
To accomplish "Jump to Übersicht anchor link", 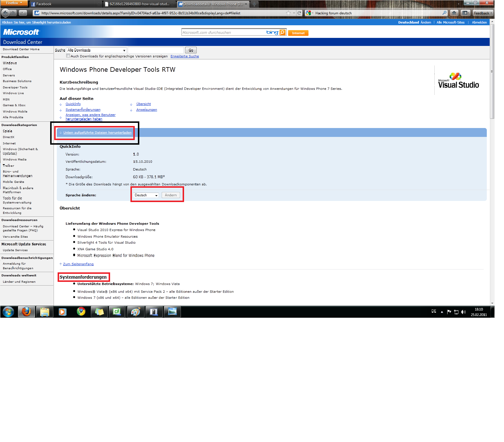I will coord(144,104).
